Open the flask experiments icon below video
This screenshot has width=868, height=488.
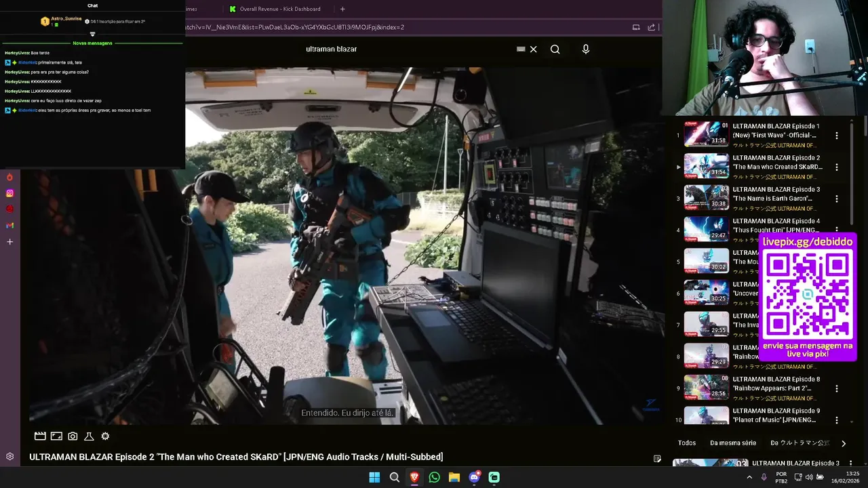pos(89,436)
